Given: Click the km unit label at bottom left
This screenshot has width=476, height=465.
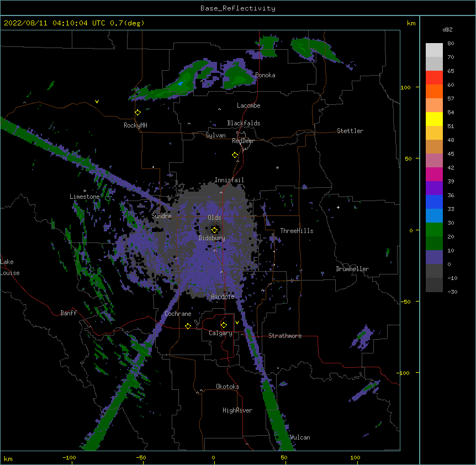Looking at the screenshot, I should [8, 458].
